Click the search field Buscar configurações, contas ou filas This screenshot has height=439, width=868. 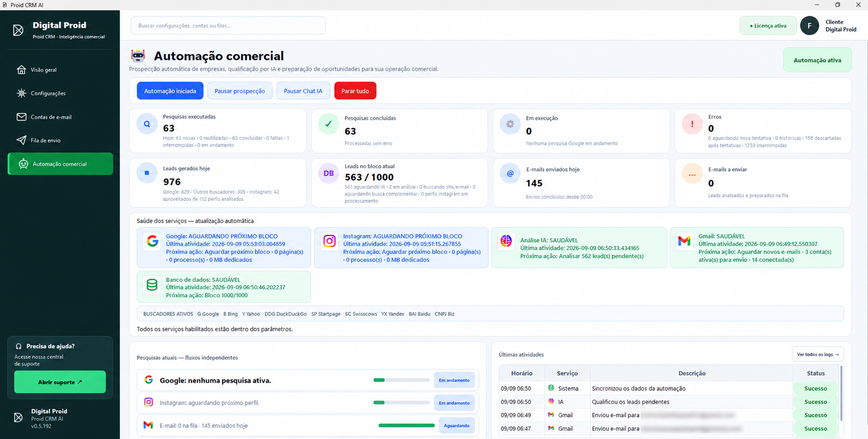click(228, 26)
